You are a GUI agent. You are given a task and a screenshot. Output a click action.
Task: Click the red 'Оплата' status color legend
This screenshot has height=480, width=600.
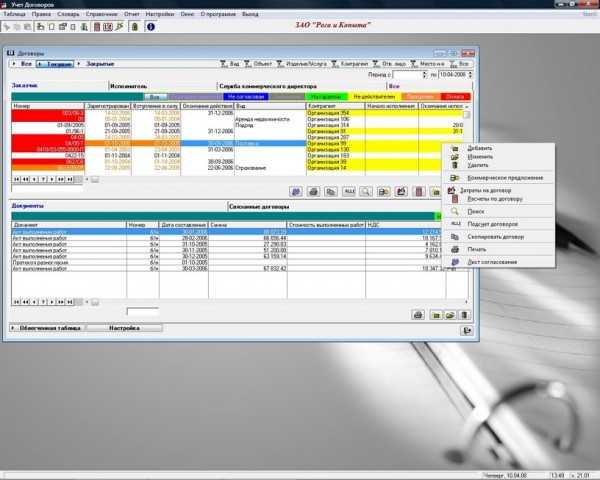(455, 97)
